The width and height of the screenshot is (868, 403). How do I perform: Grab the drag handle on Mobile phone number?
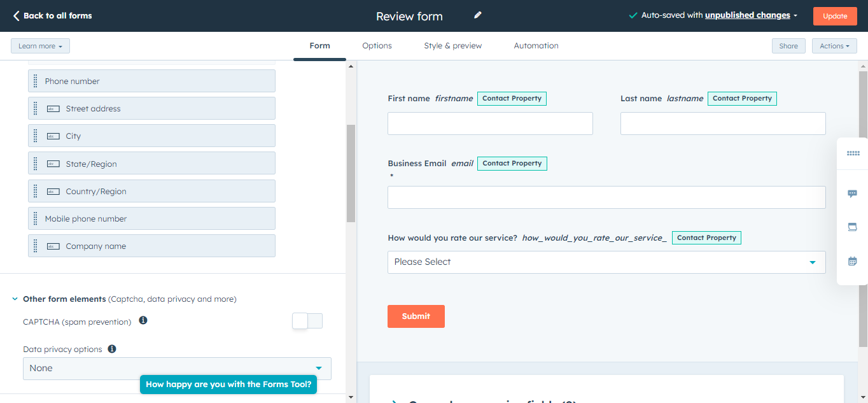coord(36,218)
